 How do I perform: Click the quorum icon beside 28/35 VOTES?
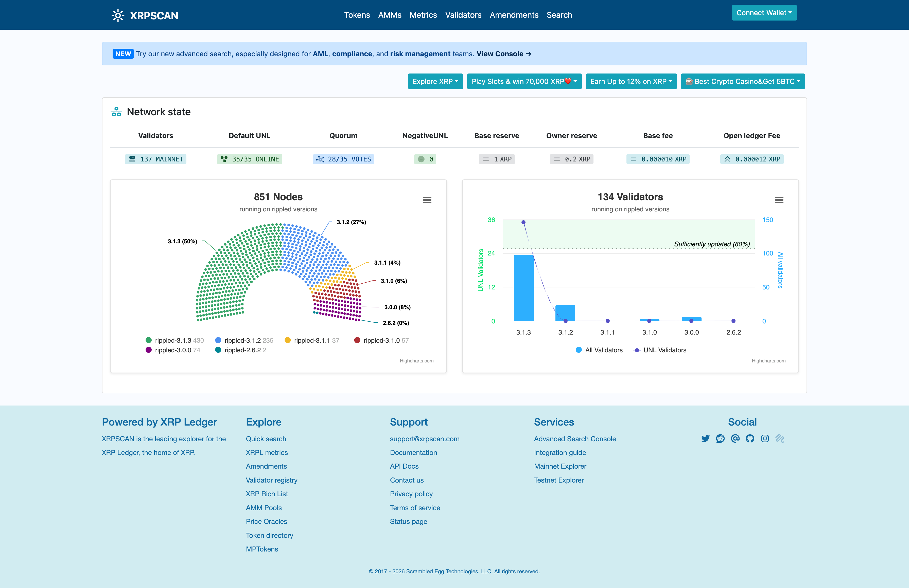320,159
